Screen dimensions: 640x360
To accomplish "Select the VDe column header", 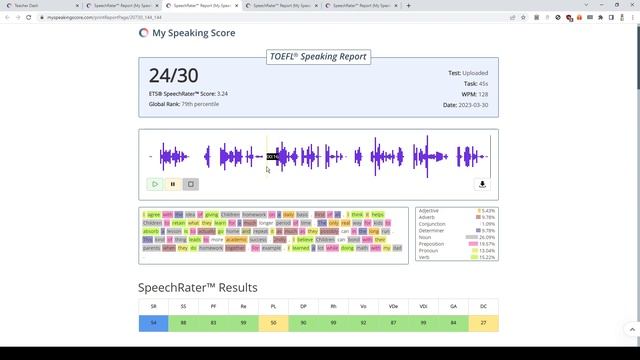I will (393, 307).
